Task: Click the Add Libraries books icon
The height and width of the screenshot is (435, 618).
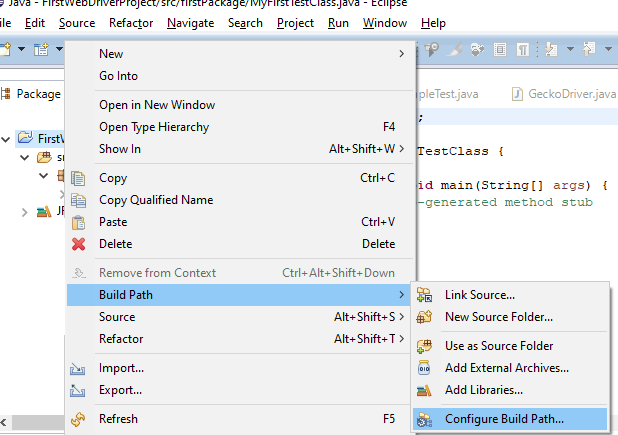Action: [425, 390]
